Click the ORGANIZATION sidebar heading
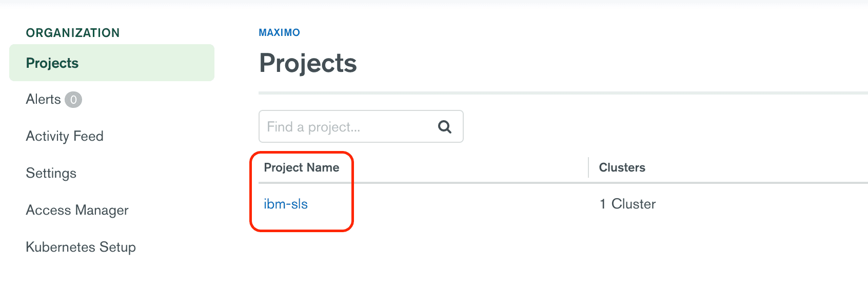 73,33
